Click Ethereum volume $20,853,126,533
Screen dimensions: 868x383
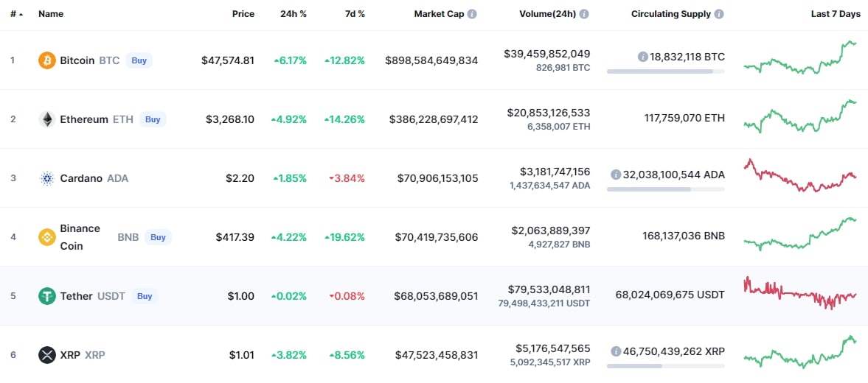[549, 113]
